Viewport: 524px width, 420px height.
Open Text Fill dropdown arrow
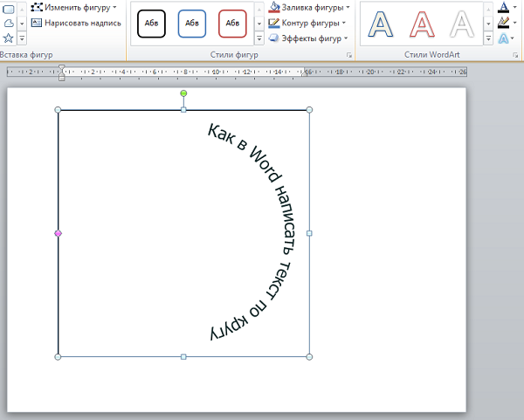514,7
